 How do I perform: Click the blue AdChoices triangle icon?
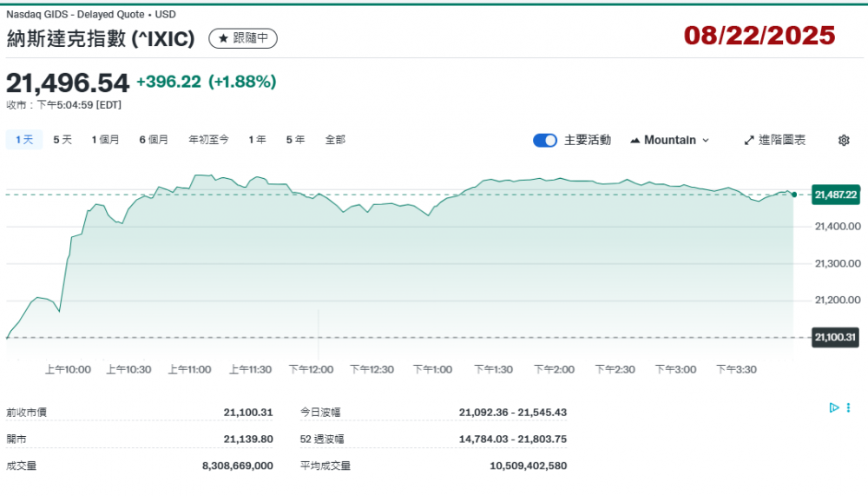833,407
